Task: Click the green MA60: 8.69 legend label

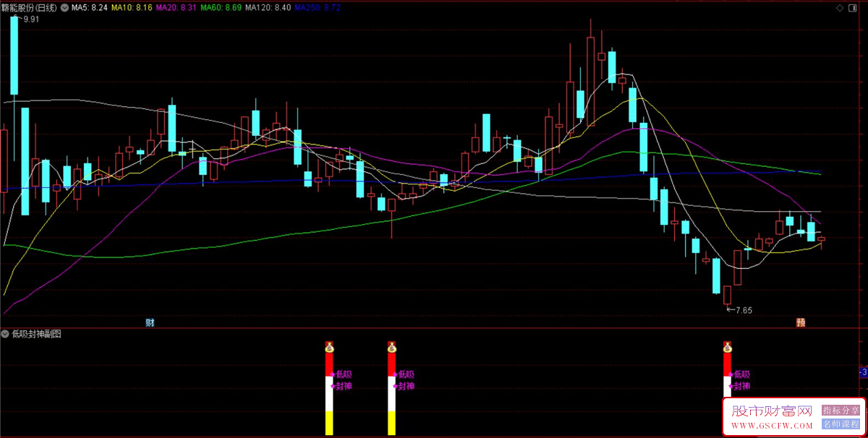Action: (221, 7)
